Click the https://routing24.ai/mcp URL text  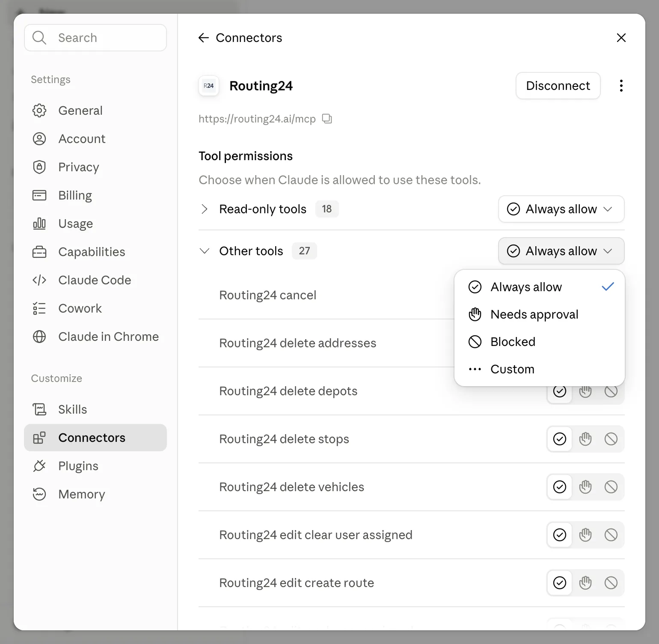click(257, 119)
